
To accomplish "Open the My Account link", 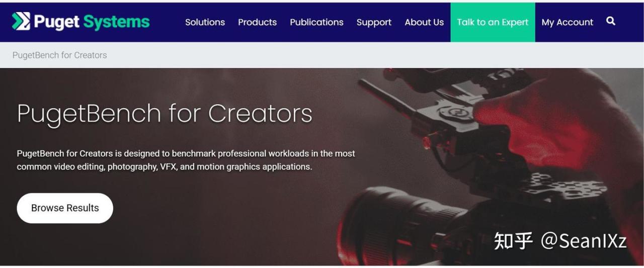I will pos(567,22).
